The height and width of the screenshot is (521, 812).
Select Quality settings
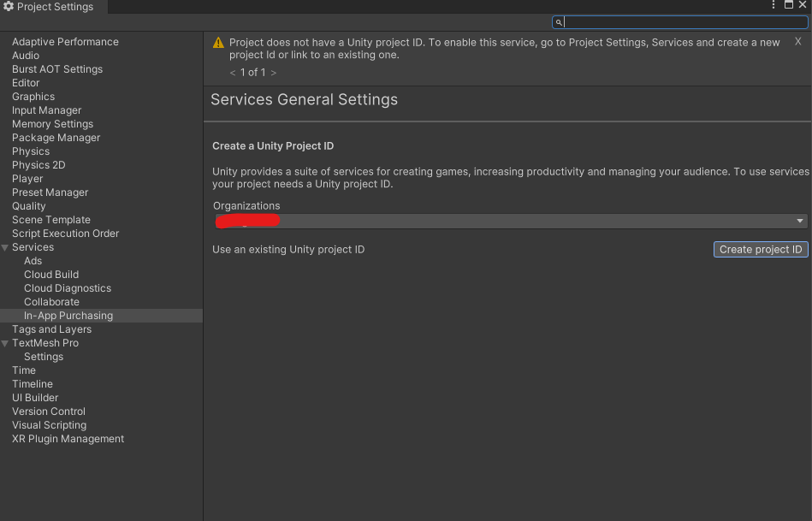coord(28,206)
